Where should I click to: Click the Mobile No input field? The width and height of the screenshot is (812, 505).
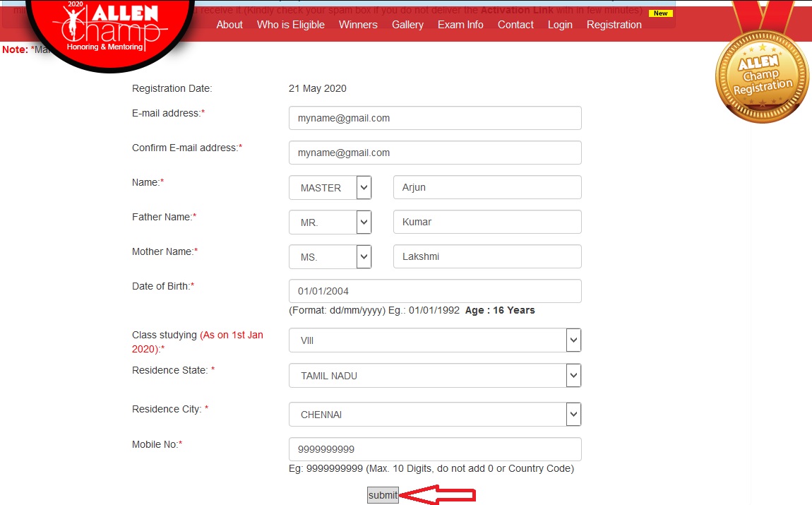point(434,449)
